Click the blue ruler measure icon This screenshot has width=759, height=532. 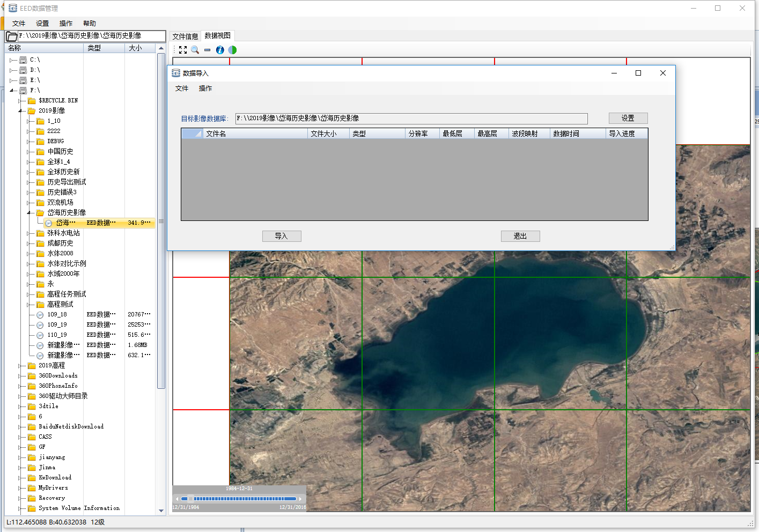(x=208, y=50)
